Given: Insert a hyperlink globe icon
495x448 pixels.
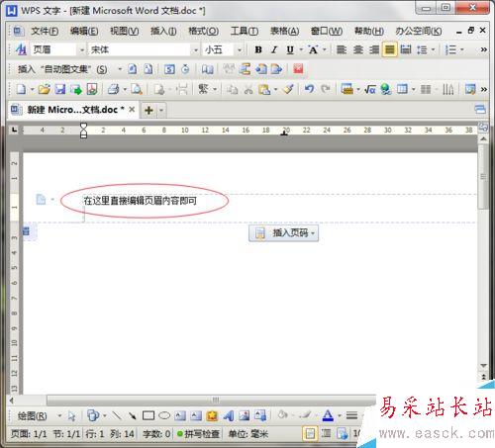Looking at the screenshot, I should tap(386, 89).
